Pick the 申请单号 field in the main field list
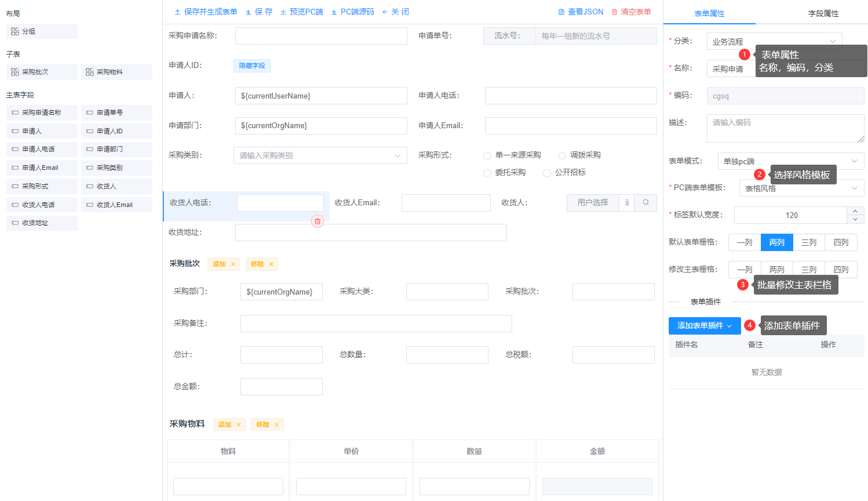868x501 pixels. point(116,112)
